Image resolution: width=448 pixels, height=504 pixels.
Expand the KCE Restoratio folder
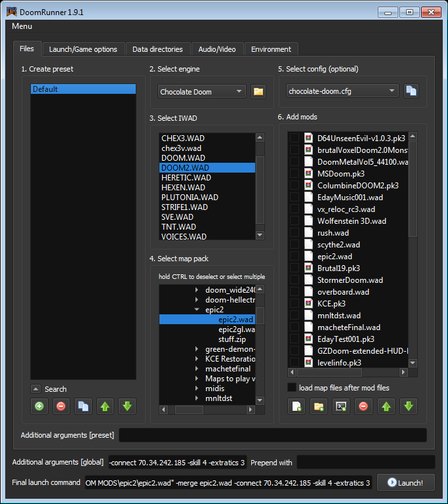pyautogui.click(x=197, y=359)
